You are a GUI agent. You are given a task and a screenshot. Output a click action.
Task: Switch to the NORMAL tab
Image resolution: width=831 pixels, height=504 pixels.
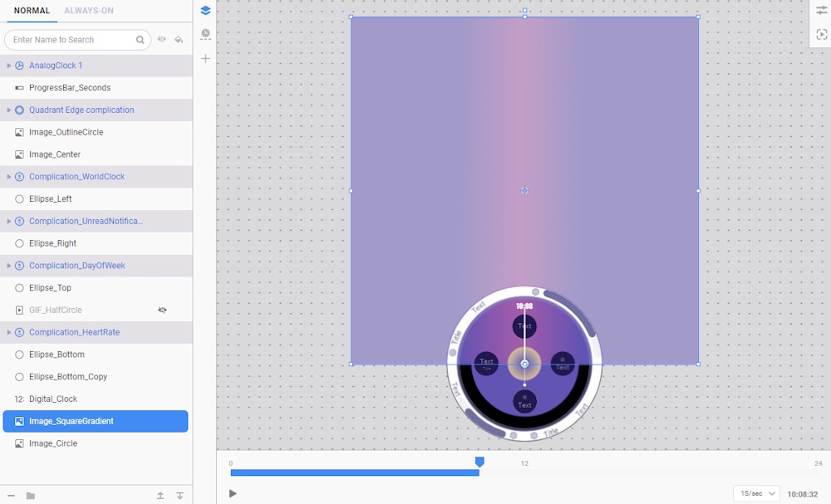pos(32,11)
